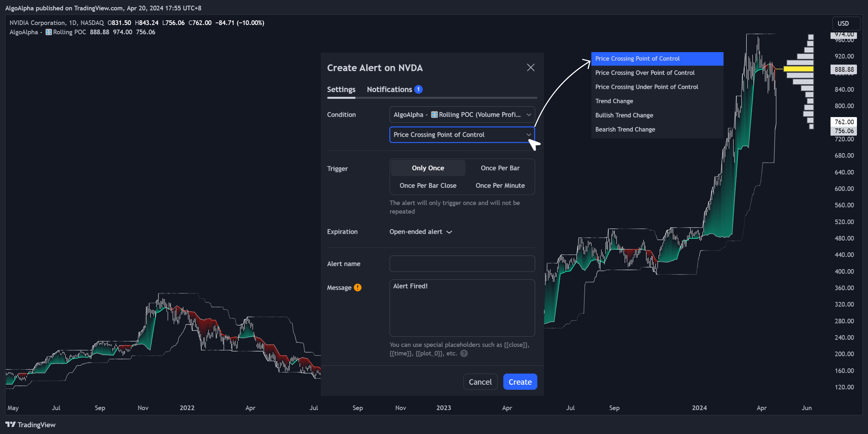Choose Bullish Trend Change option
The height and width of the screenshot is (434, 868).
click(657, 115)
